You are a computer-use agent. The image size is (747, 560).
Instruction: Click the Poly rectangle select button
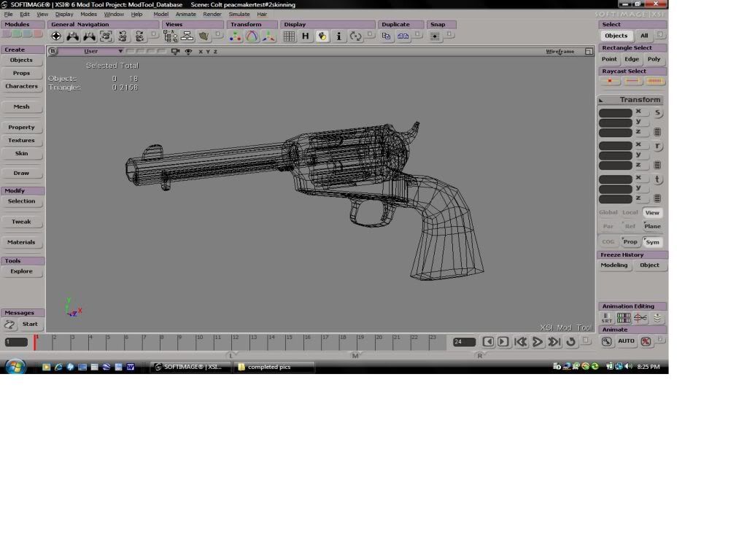click(x=654, y=59)
